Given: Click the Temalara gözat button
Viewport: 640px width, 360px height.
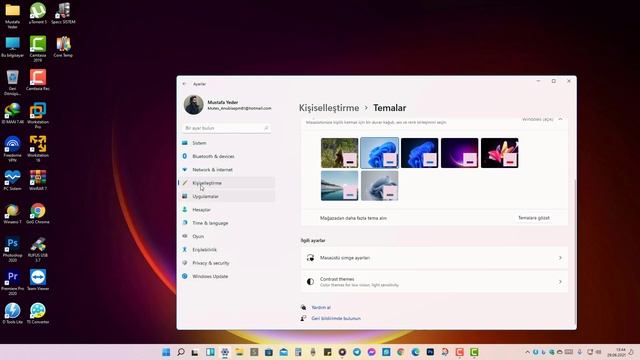Looking at the screenshot, I should click(534, 218).
